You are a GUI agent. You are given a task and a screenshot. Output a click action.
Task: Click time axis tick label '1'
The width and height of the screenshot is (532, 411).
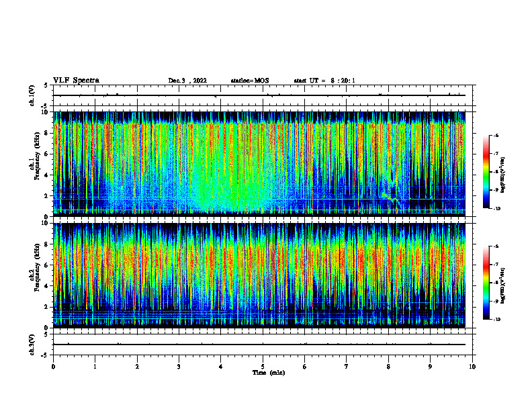click(95, 367)
